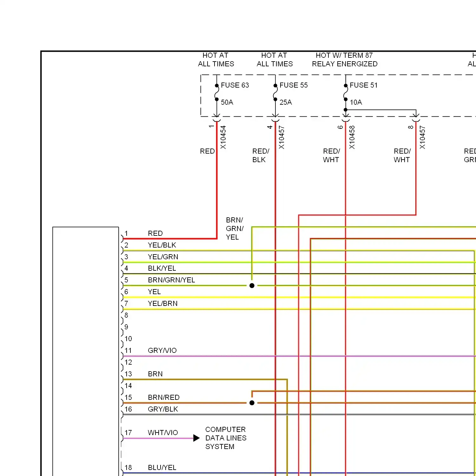The height and width of the screenshot is (476, 476).
Task: Click X10457 label beside the RED/BLK wire
Action: pos(281,137)
